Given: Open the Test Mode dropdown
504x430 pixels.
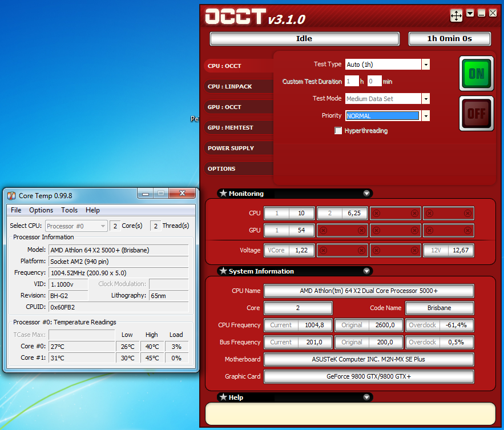Looking at the screenshot, I should coord(426,99).
